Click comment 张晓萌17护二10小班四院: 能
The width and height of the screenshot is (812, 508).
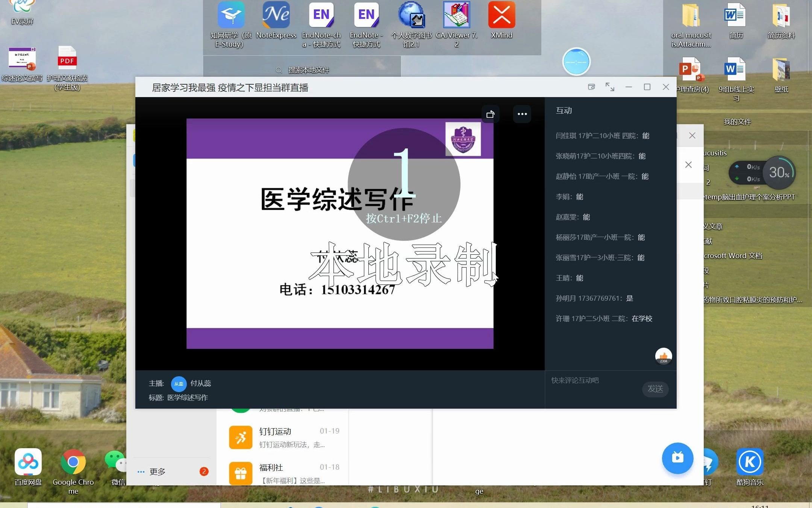pyautogui.click(x=600, y=156)
